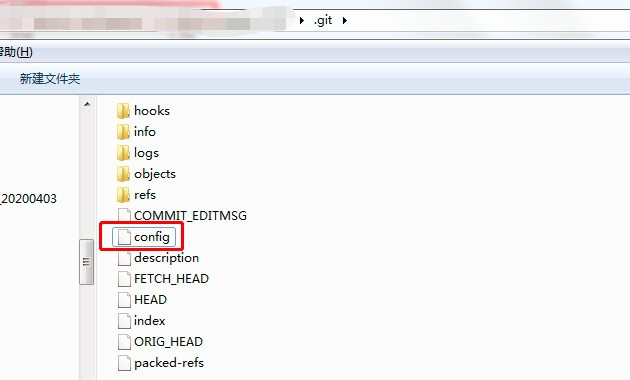Open the hooks folder icon
This screenshot has width=630, height=380.
[x=123, y=110]
